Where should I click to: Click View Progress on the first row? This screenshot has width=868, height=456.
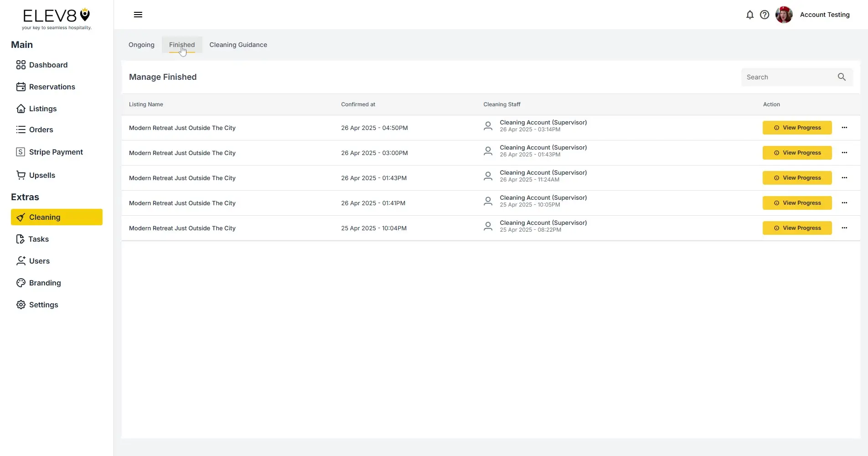796,128
